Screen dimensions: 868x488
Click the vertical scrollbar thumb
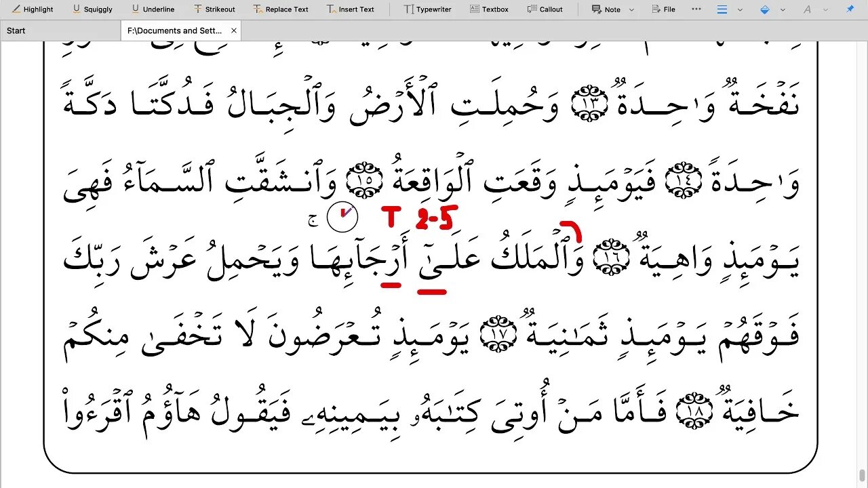click(x=862, y=475)
